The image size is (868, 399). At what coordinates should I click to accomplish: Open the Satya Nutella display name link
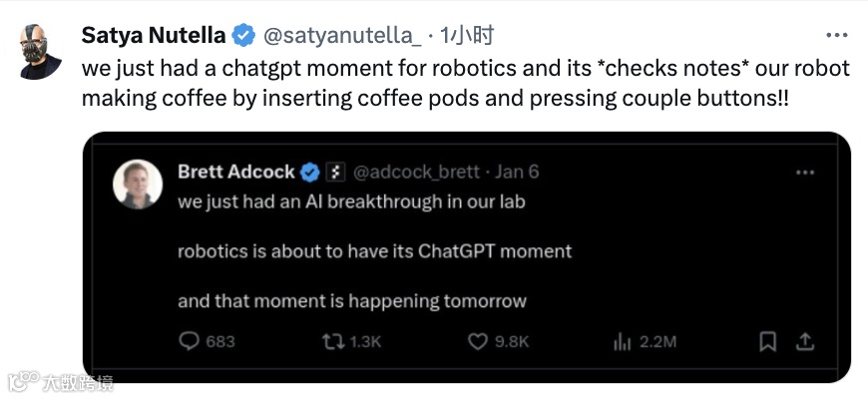point(154,36)
